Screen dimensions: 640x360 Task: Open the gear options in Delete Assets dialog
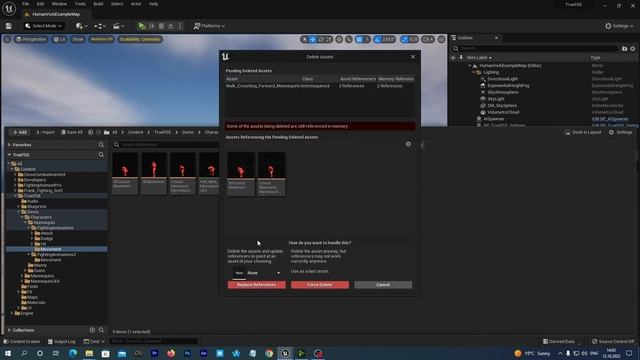[x=408, y=144]
